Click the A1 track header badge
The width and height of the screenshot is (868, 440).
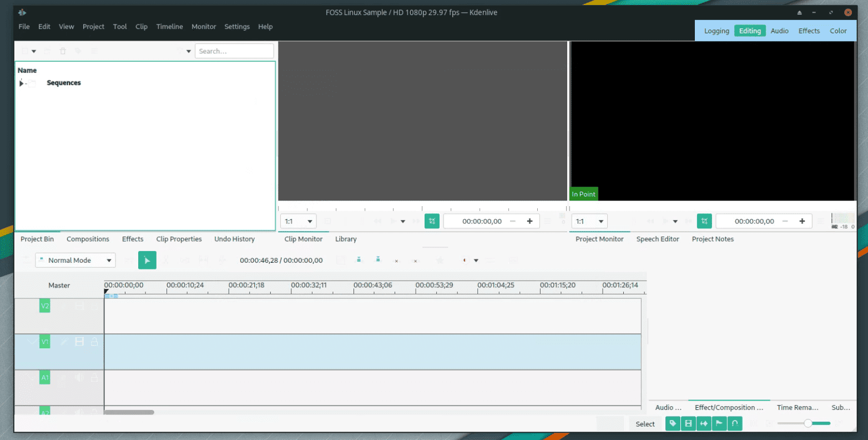pyautogui.click(x=45, y=377)
